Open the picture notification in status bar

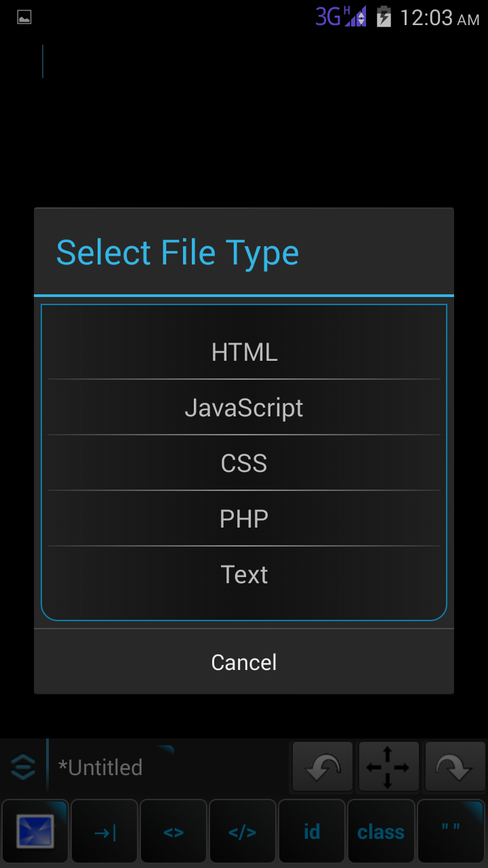[24, 18]
